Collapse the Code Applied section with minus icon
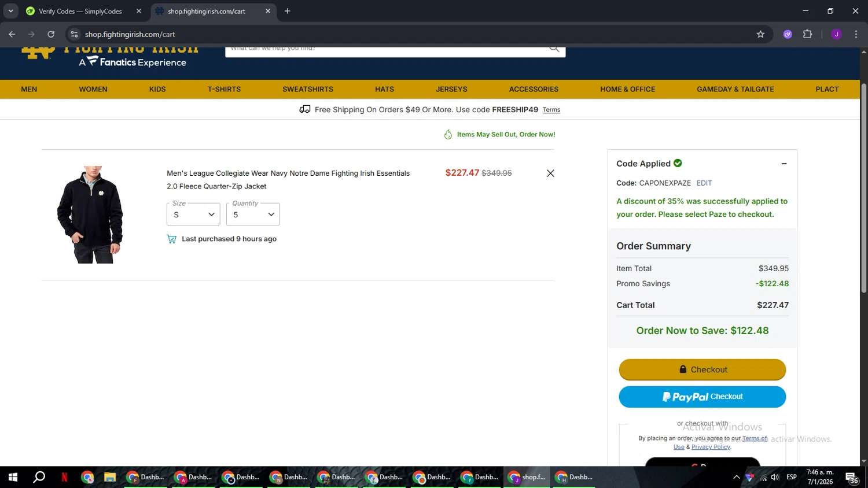The image size is (868, 488). [x=784, y=164]
